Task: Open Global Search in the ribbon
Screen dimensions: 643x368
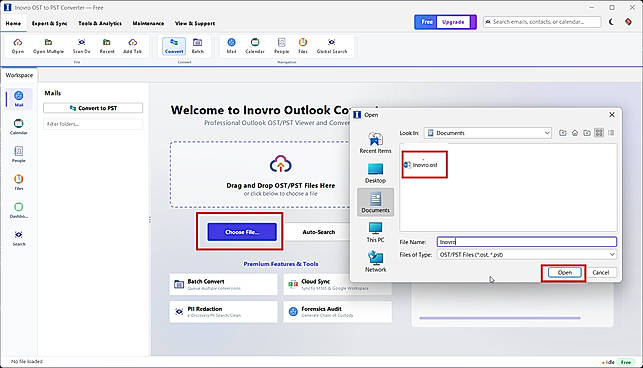Action: [332, 46]
